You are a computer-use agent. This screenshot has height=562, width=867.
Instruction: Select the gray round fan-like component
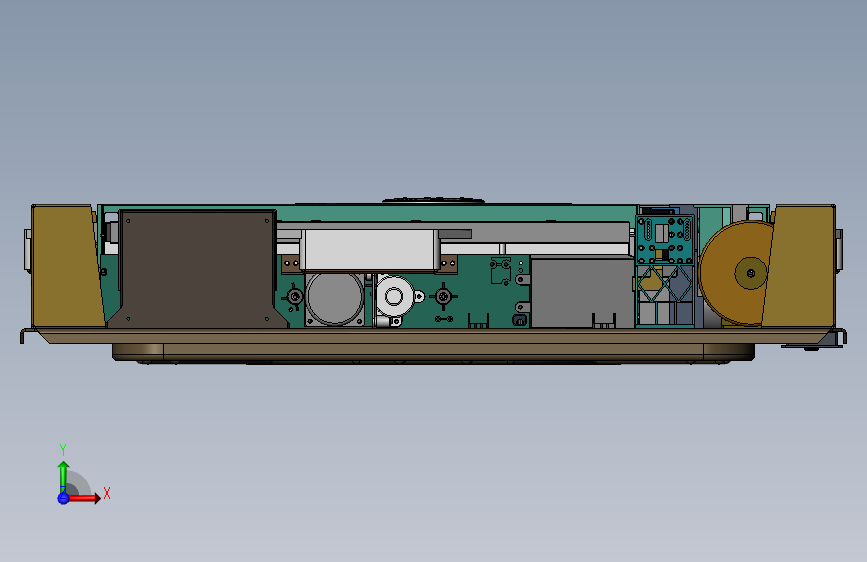[335, 298]
